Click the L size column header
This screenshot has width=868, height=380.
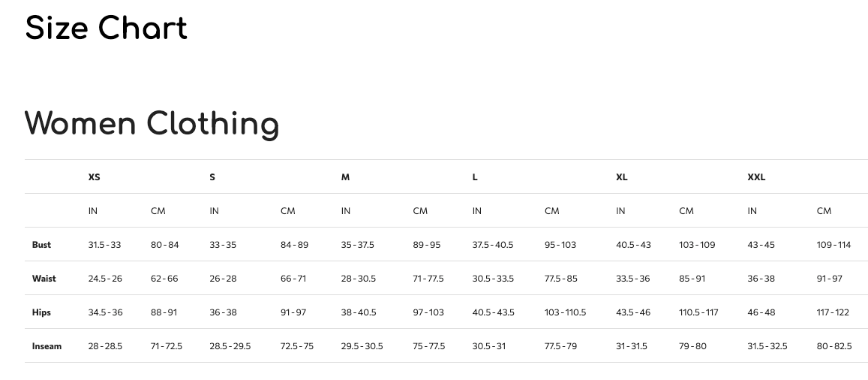475,177
